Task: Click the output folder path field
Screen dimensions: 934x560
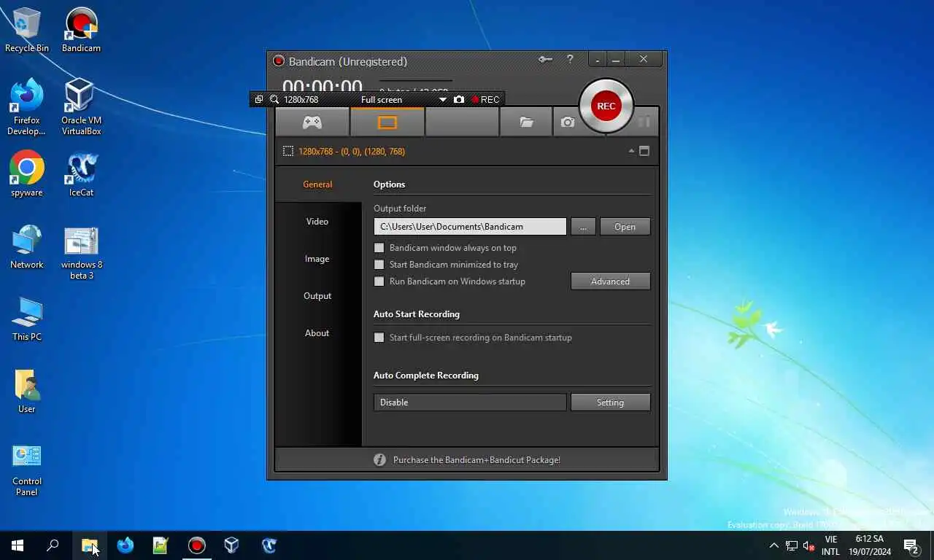Action: [470, 227]
